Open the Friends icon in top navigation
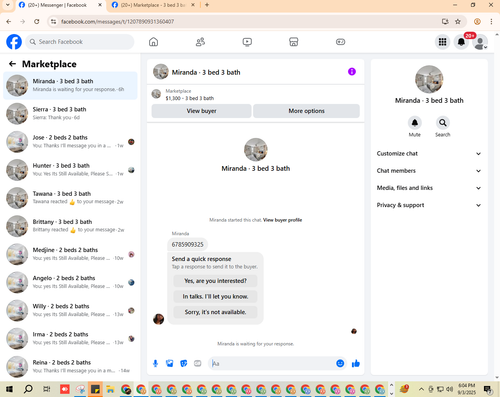 coord(200,42)
